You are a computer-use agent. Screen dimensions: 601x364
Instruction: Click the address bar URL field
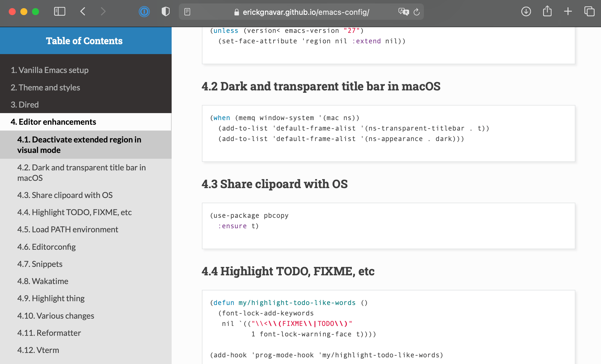(305, 12)
